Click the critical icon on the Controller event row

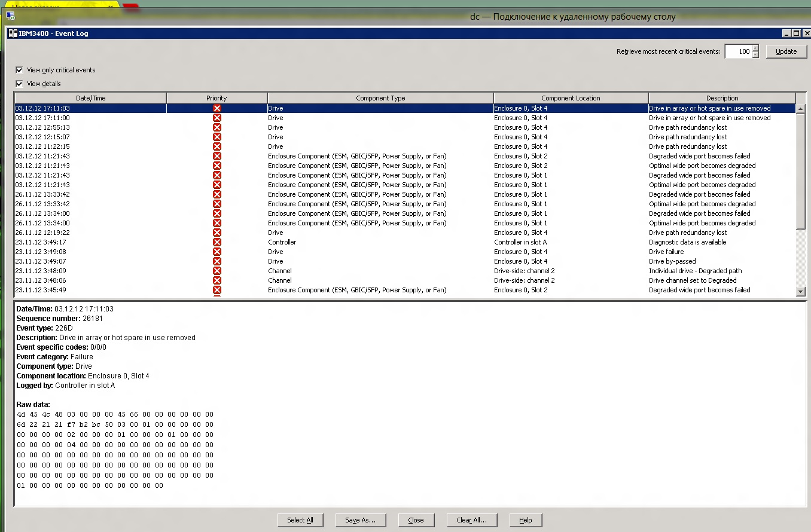pyautogui.click(x=217, y=242)
